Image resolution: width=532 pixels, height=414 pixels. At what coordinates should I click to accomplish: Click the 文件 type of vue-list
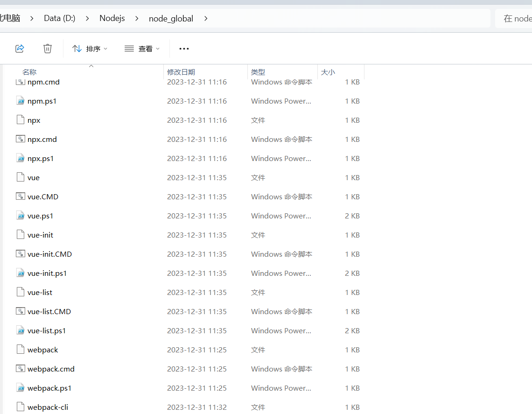(x=258, y=293)
